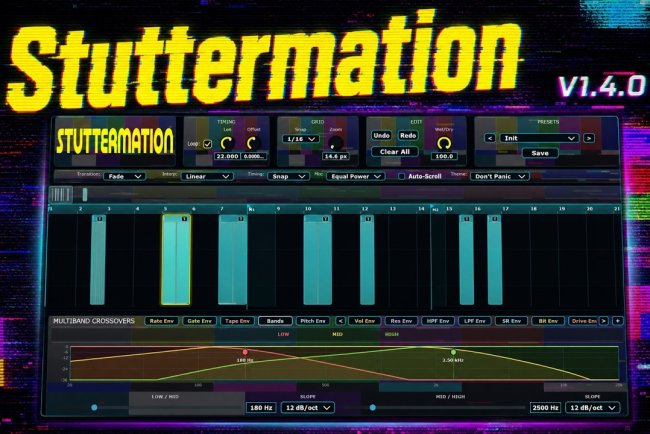Click marker at bar 8 on ruler
The height and width of the screenshot is (434, 650).
tap(251, 209)
